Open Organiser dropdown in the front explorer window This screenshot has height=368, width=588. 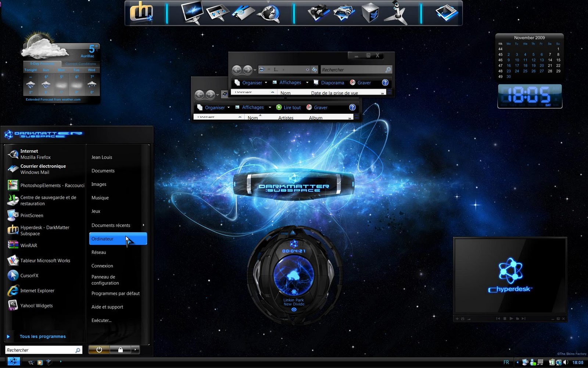214,107
